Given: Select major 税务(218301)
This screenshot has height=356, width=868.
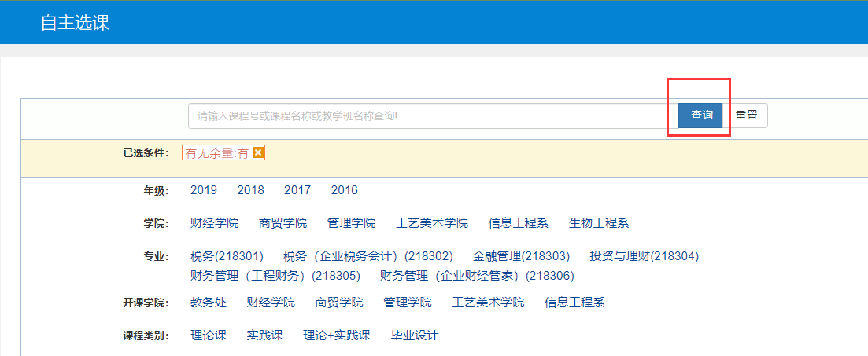Looking at the screenshot, I should tap(226, 256).
